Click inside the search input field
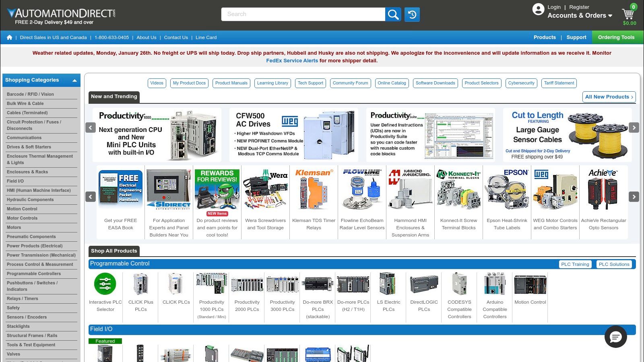The height and width of the screenshot is (362, 644). (x=302, y=14)
